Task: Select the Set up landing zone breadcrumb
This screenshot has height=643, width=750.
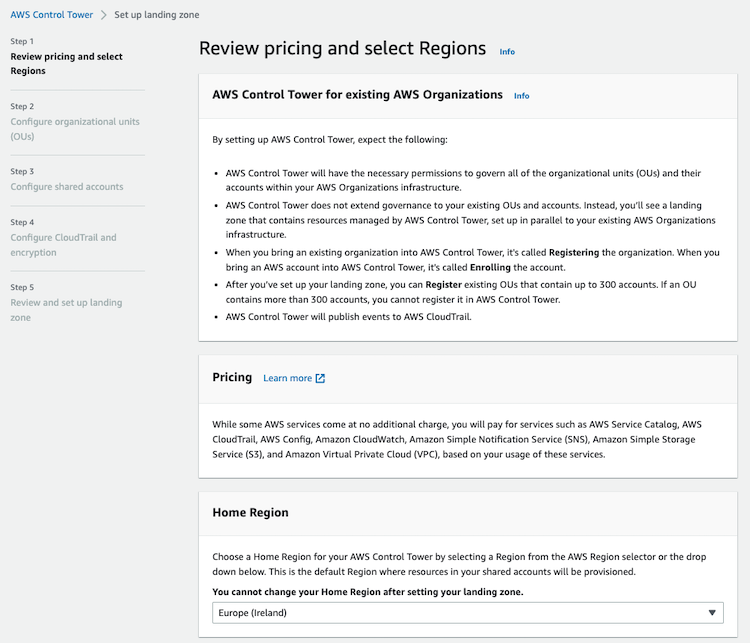Action: tap(155, 15)
